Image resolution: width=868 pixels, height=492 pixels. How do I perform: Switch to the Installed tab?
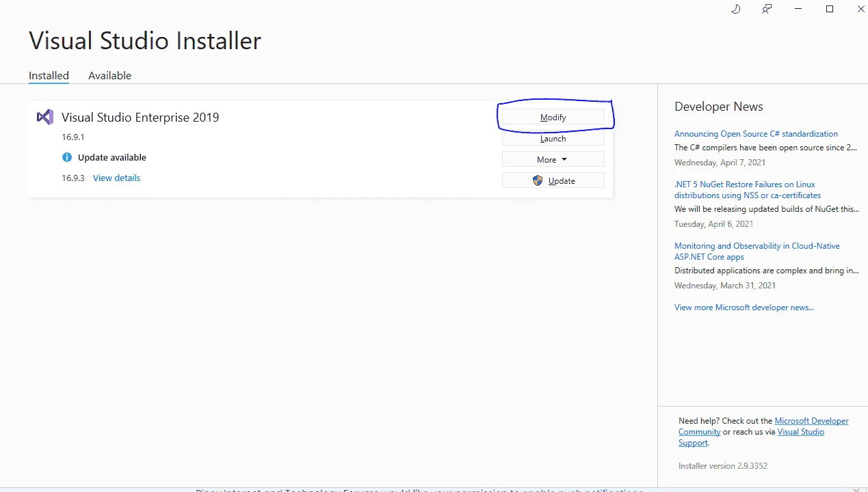click(x=49, y=76)
